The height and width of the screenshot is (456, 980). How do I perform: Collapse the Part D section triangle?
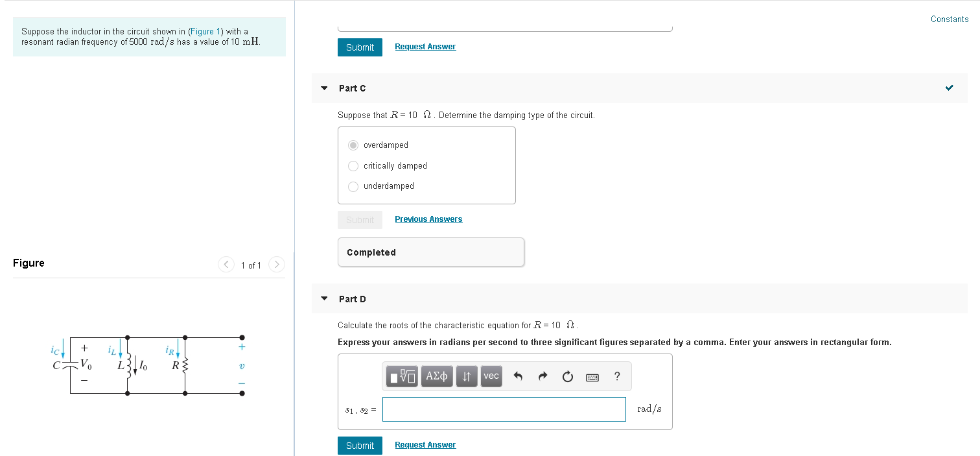tap(325, 299)
